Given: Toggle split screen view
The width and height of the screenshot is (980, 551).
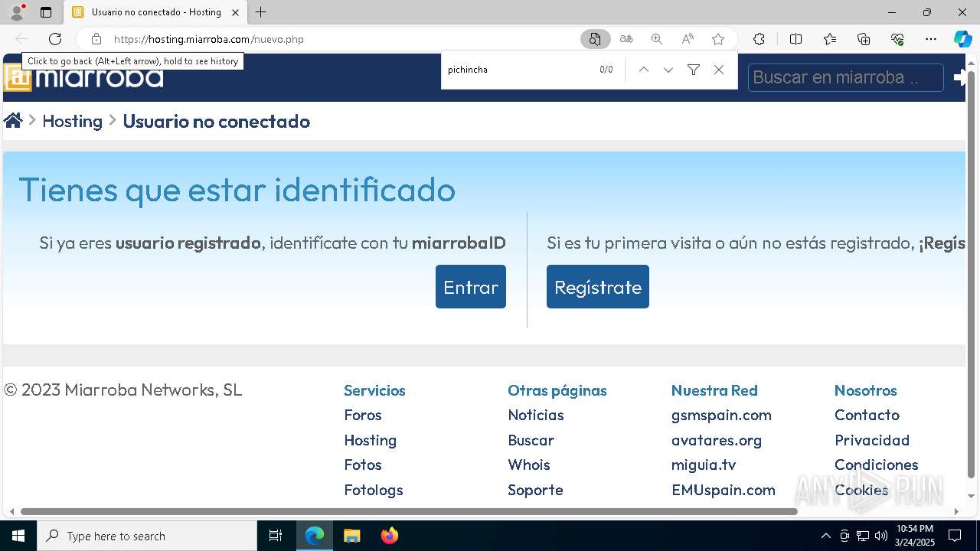Looking at the screenshot, I should pos(795,39).
